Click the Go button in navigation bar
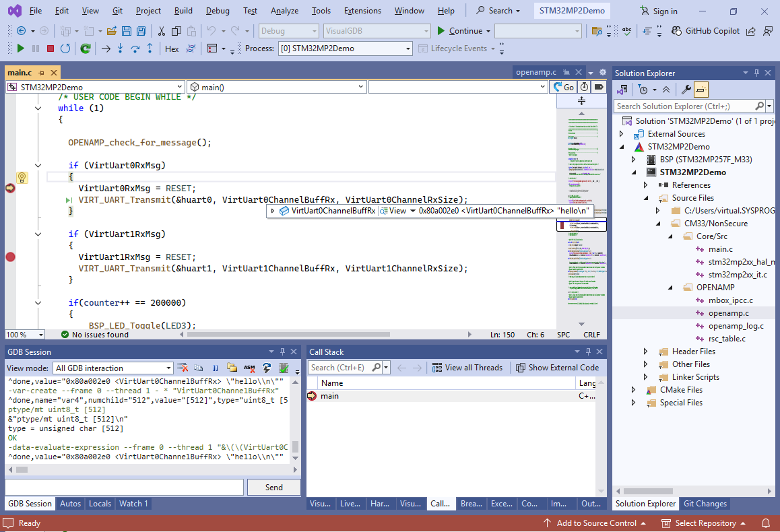The height and width of the screenshot is (532, 780). tap(564, 87)
